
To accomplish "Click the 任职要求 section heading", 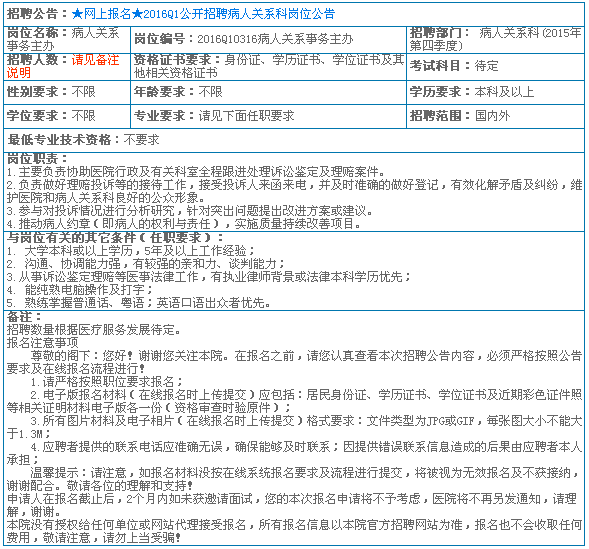I will click(x=115, y=237).
